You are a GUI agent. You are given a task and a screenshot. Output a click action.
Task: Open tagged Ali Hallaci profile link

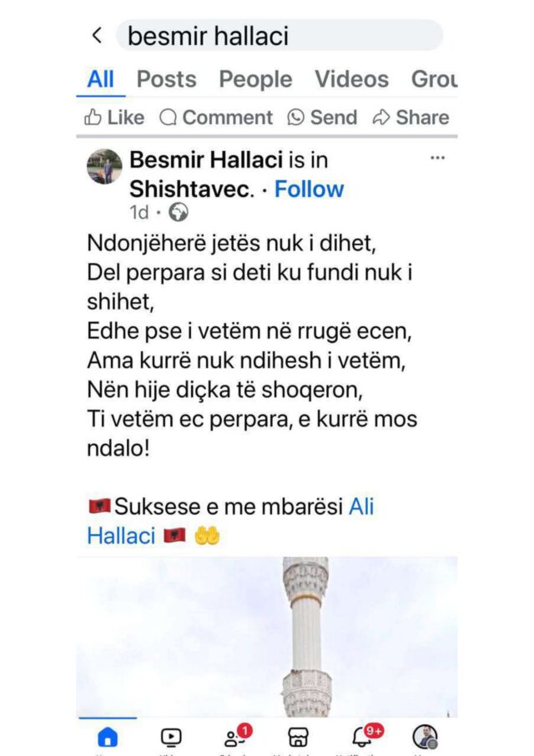click(x=230, y=521)
